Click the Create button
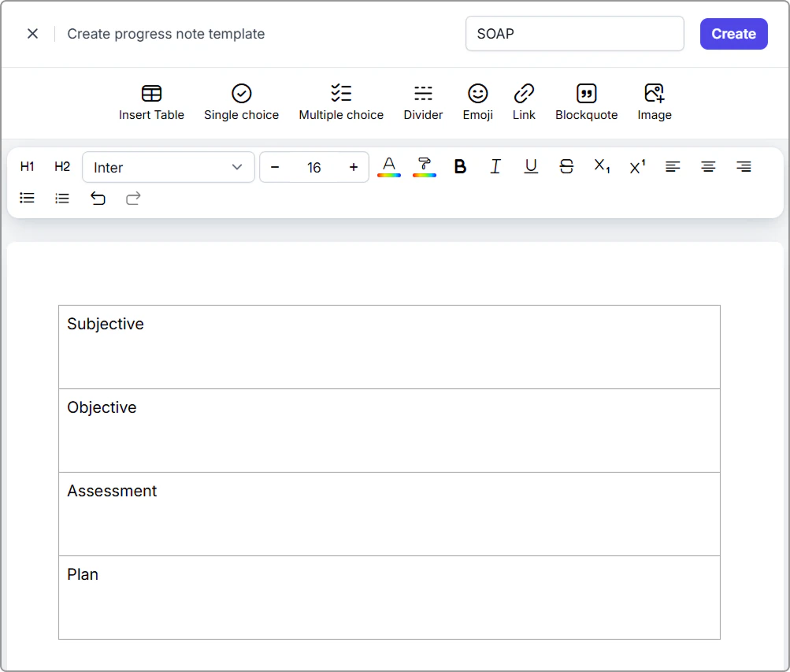This screenshot has width=790, height=672. (733, 34)
